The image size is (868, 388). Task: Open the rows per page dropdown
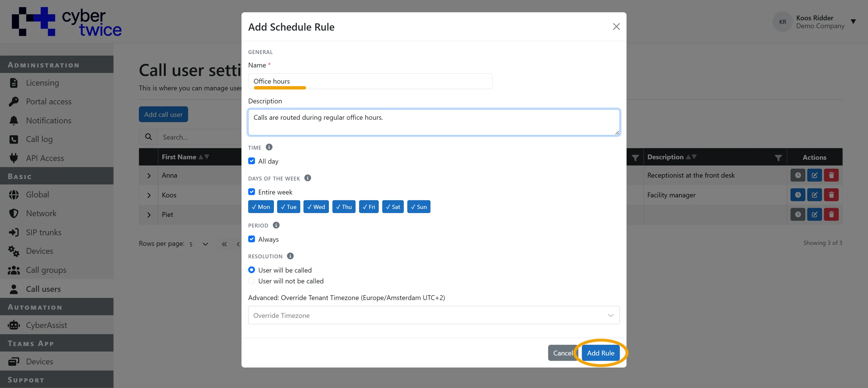tap(199, 244)
